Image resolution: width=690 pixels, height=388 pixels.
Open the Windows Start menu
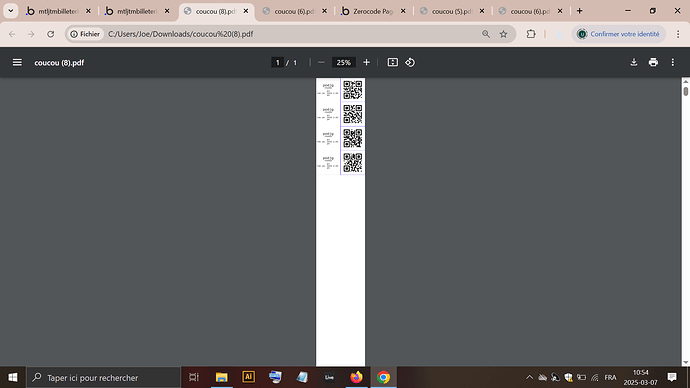[13, 377]
